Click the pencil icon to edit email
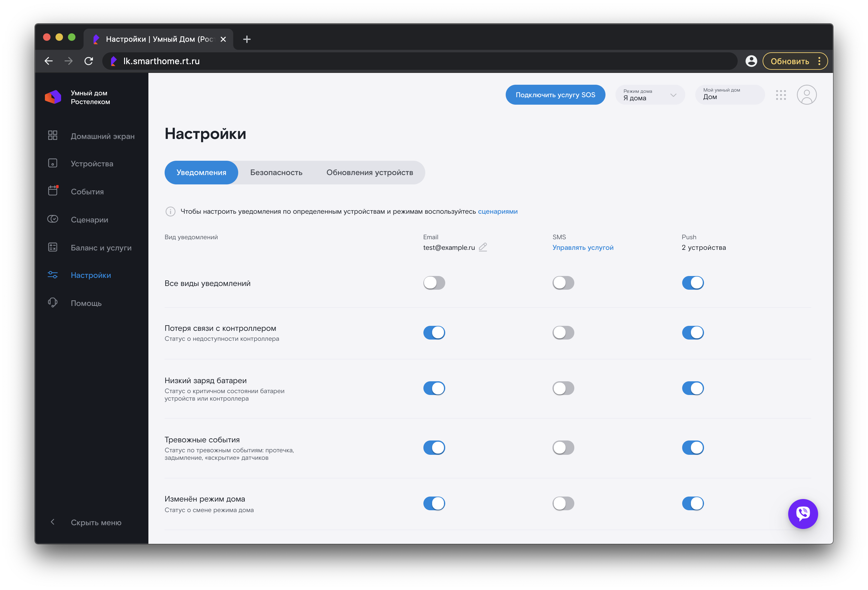This screenshot has width=868, height=590. pos(483,247)
